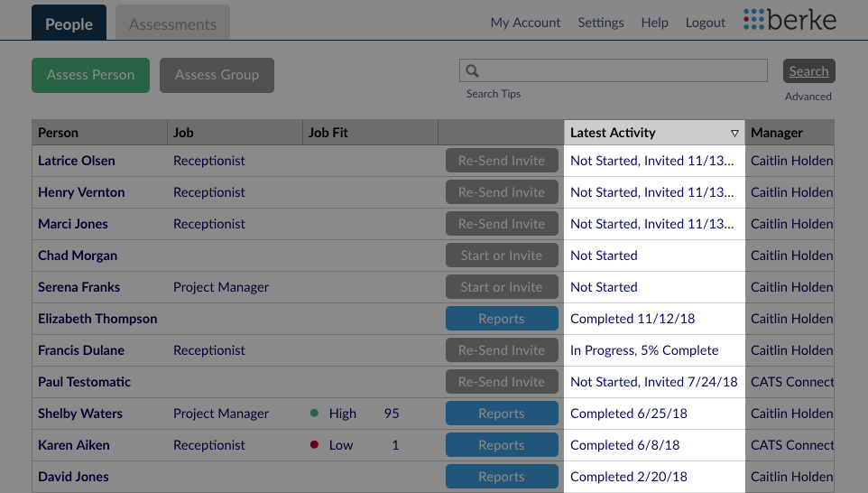Open Elizabeth Thompson's profile
868x493 pixels.
[97, 319]
